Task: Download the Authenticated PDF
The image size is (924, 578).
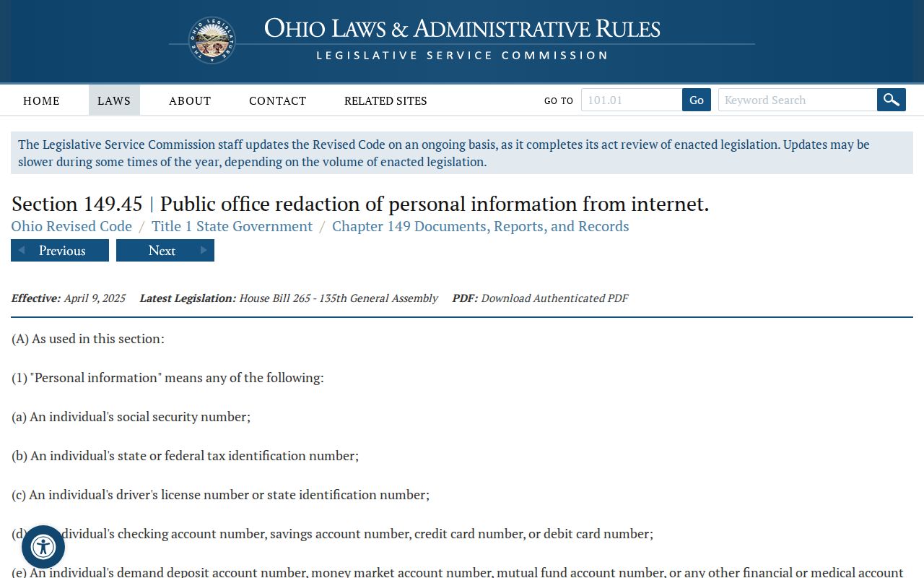Action: pos(554,298)
